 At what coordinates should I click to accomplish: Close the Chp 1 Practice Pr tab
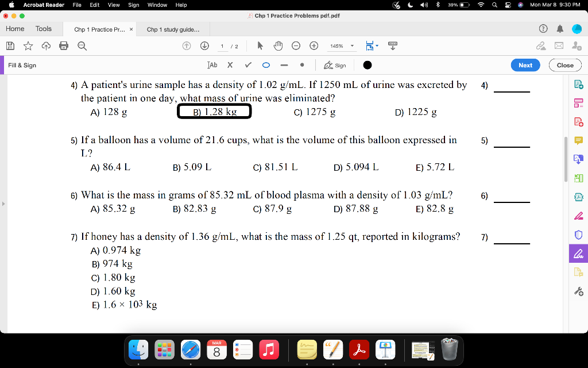click(131, 29)
